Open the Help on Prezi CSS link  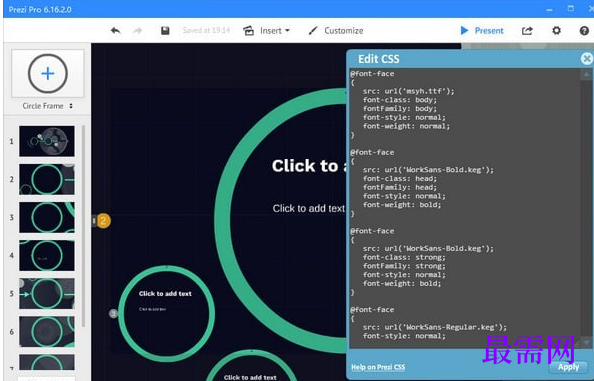[378, 367]
